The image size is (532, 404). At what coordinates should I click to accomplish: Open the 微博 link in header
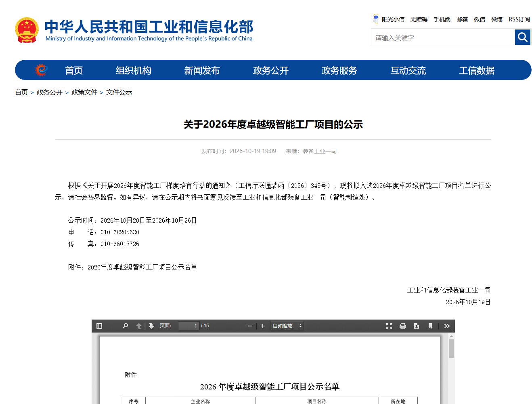(x=497, y=19)
